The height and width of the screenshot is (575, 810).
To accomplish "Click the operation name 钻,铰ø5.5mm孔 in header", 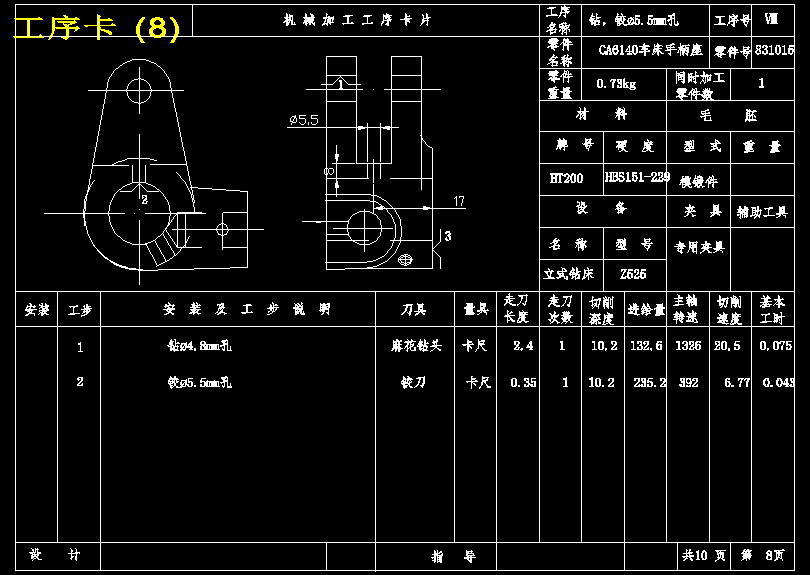I will pos(634,20).
